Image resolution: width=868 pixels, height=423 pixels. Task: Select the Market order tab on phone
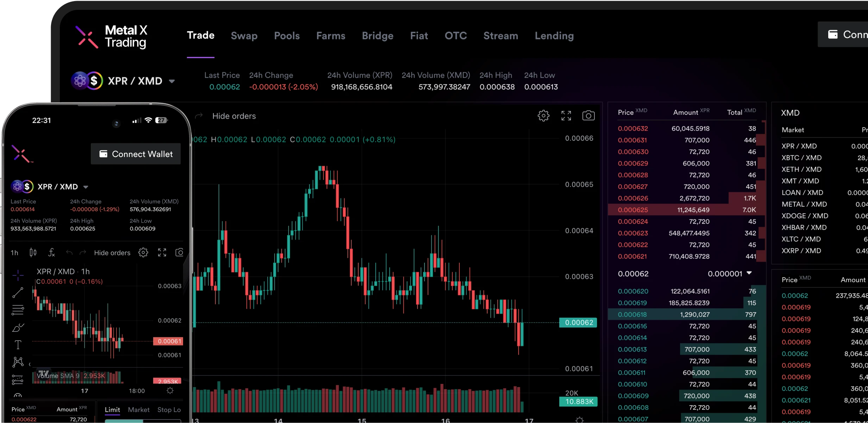[139, 410]
